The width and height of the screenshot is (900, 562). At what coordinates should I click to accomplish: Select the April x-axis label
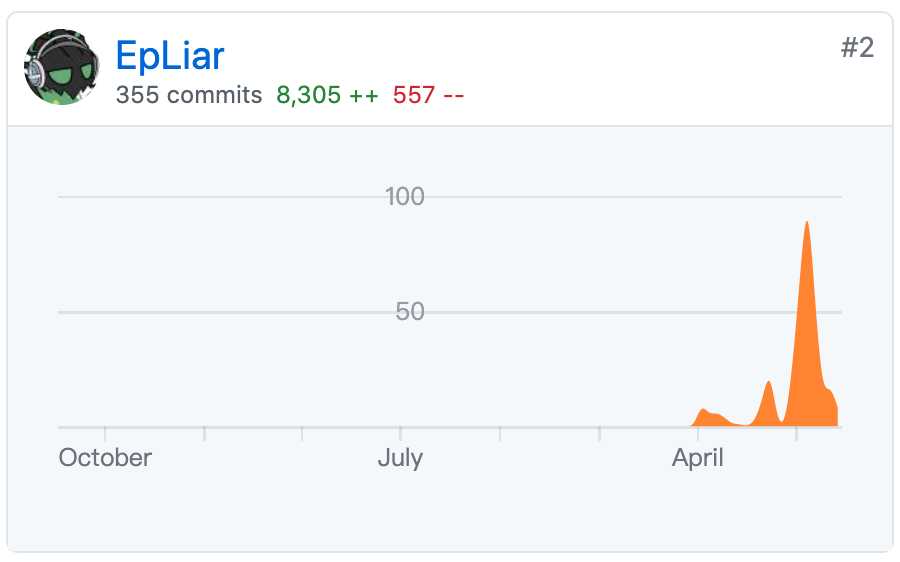[698, 458]
